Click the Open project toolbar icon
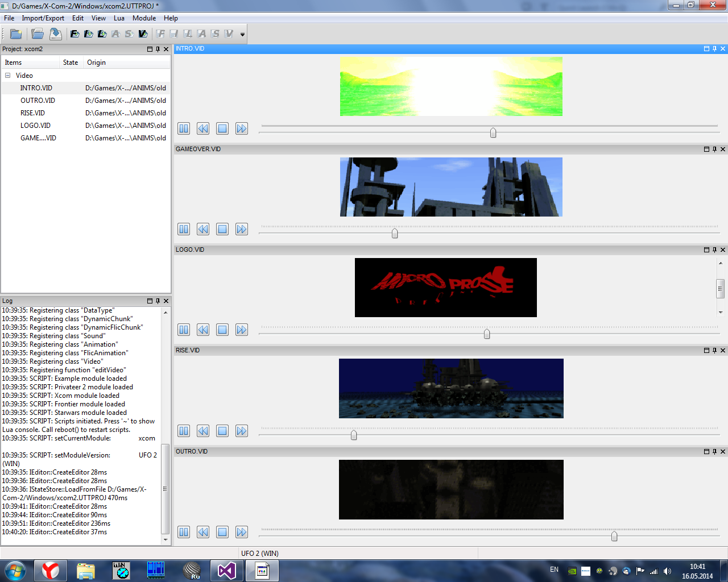728x582 pixels. click(x=38, y=34)
